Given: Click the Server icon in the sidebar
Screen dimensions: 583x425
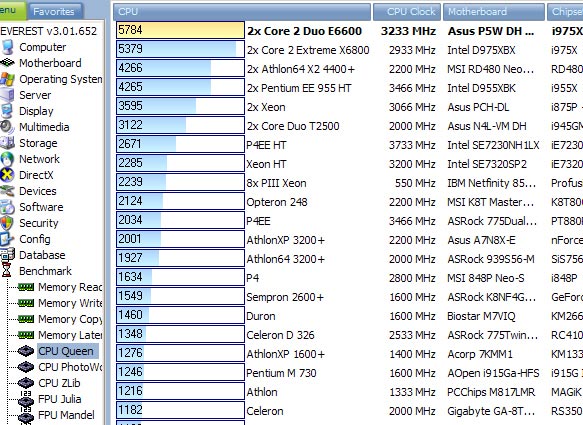Looking at the screenshot, I should click(7, 95).
